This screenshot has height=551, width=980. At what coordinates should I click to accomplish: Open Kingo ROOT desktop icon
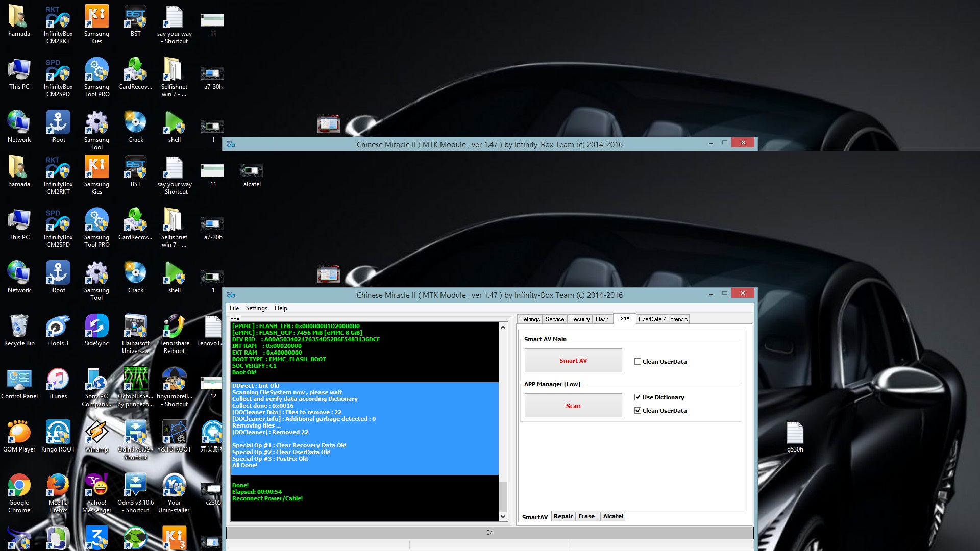58,437
